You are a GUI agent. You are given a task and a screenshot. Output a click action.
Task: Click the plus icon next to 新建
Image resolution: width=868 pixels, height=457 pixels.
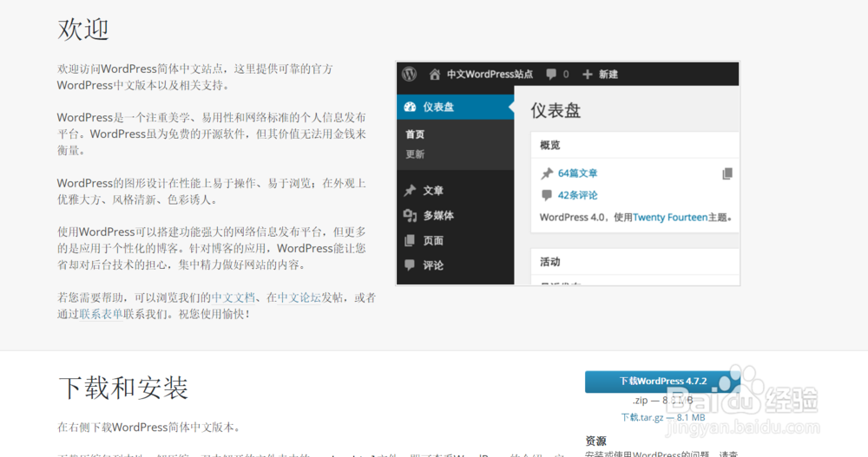pyautogui.click(x=588, y=74)
